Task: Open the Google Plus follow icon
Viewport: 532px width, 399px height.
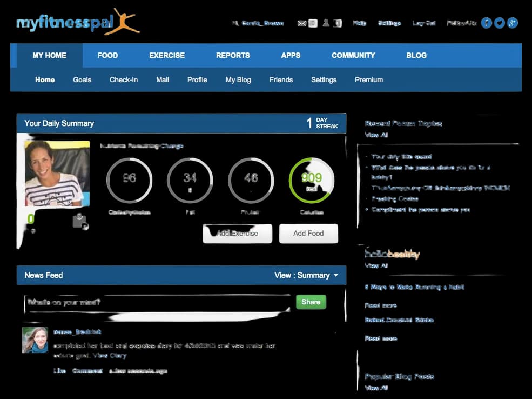Action: tap(513, 23)
